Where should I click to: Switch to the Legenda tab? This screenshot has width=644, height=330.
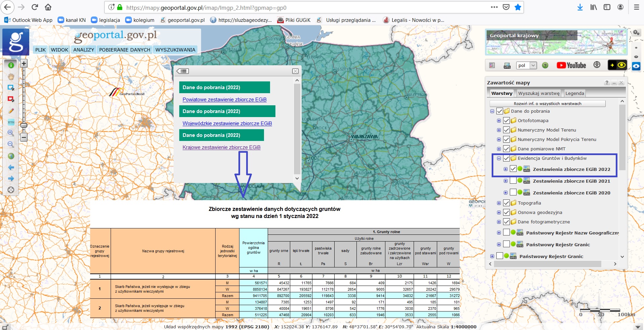tap(574, 93)
